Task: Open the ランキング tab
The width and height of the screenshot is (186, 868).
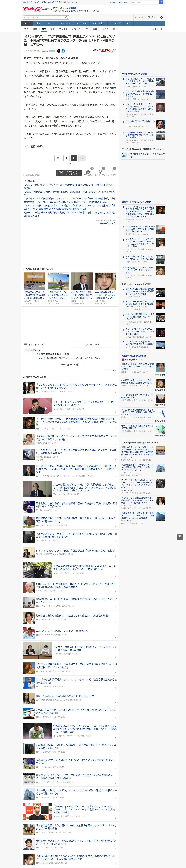Action: tap(115, 24)
